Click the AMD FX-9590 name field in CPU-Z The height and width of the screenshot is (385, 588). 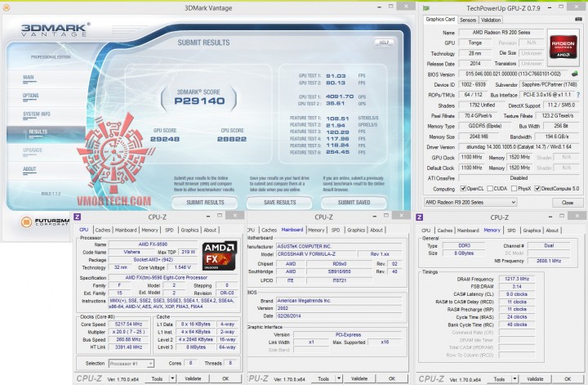pyautogui.click(x=153, y=244)
